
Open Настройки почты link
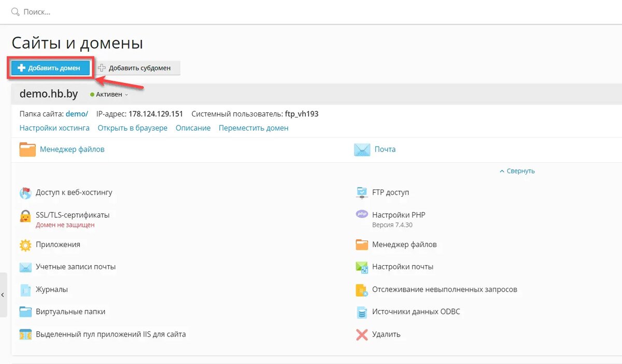[x=403, y=267]
